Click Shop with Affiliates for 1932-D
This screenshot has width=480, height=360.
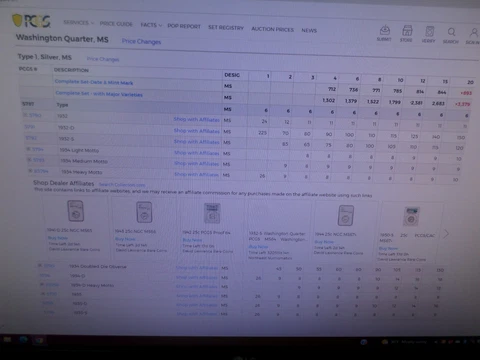(197, 131)
